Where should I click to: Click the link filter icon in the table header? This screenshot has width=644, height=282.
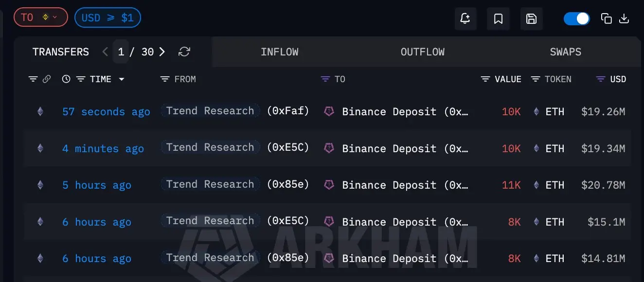click(x=46, y=78)
